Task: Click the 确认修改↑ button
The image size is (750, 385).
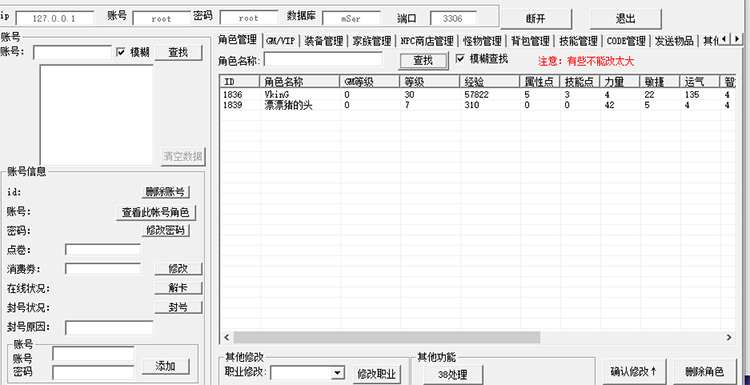Action: (634, 372)
